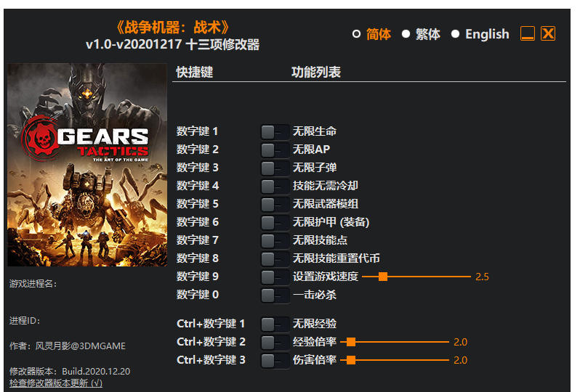This screenshot has height=392, width=580.
Task: Turn on 一击必杀 toggle
Action: tap(275, 295)
